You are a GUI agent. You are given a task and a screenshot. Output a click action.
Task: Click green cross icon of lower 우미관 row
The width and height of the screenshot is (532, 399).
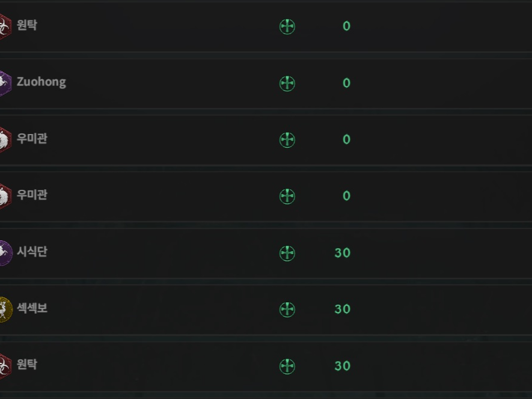click(x=287, y=196)
